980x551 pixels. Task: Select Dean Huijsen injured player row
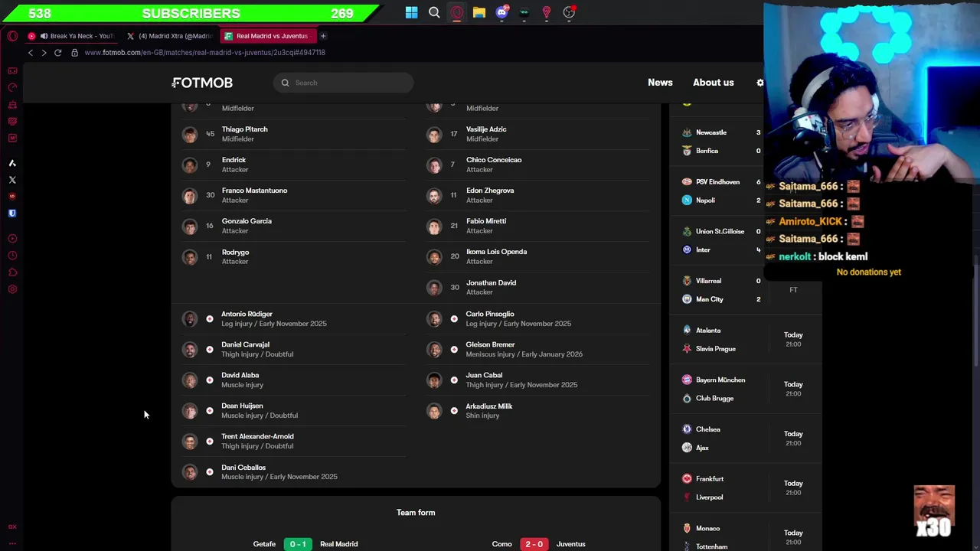pos(293,410)
